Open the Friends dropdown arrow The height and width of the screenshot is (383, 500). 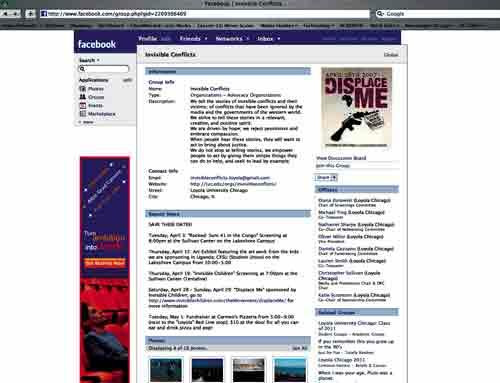point(206,39)
